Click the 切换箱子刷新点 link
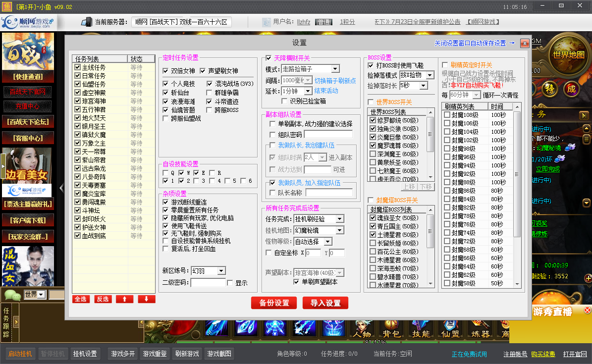The width and height of the screenshot is (592, 364). (x=335, y=81)
